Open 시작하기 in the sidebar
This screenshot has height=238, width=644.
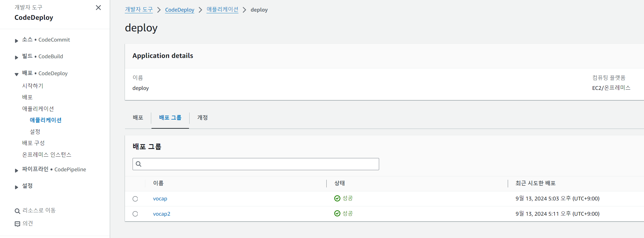coord(33,86)
